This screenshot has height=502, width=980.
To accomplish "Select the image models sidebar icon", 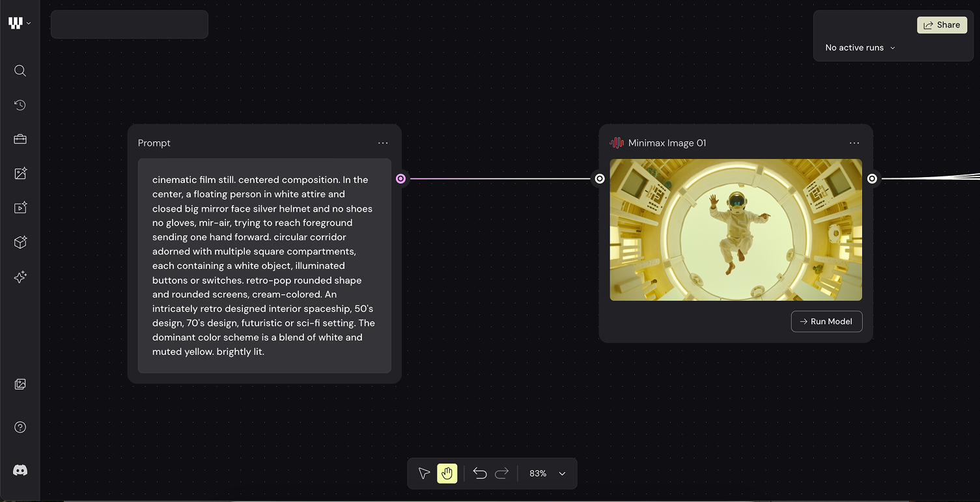I will pyautogui.click(x=20, y=173).
